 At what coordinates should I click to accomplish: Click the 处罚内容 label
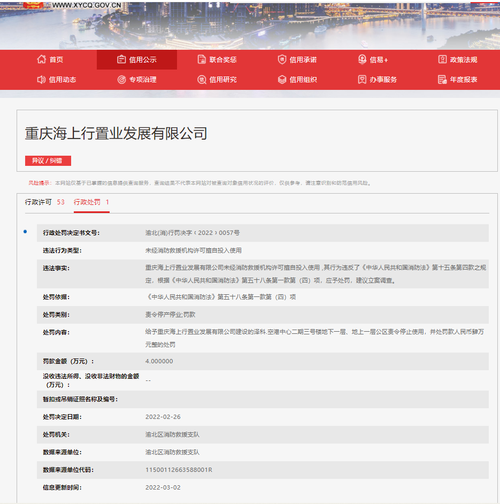click(56, 332)
